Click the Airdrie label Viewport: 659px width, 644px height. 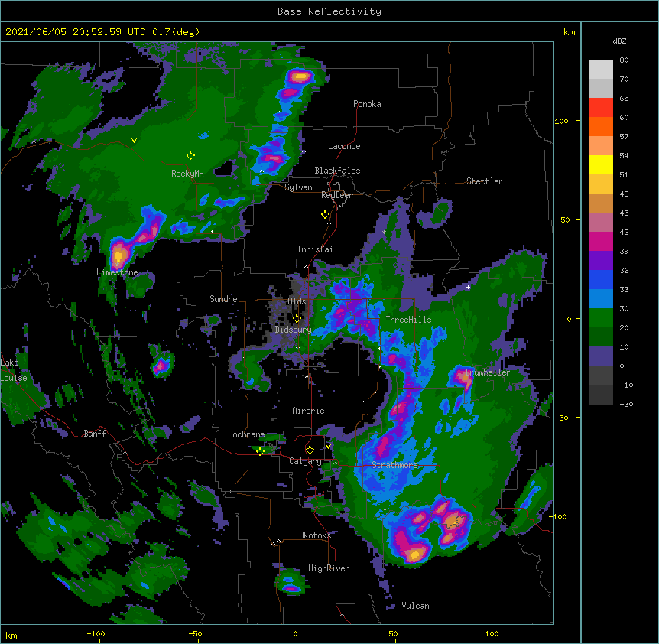[309, 411]
